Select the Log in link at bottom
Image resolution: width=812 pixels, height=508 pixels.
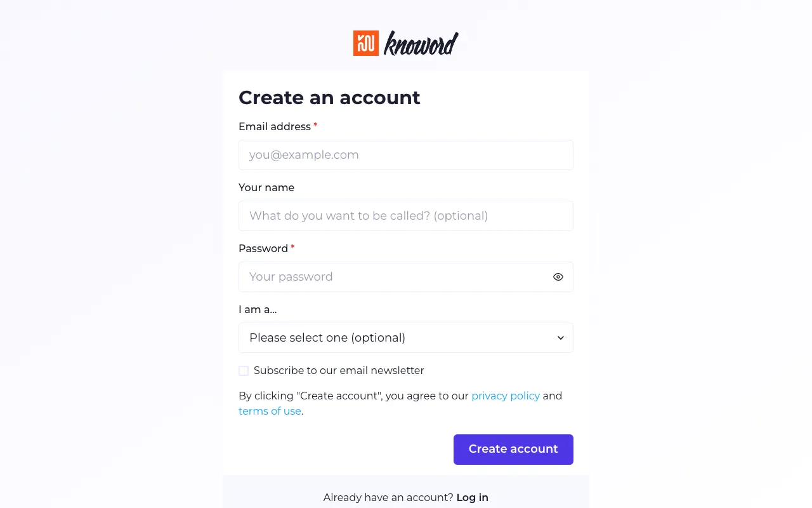(472, 497)
